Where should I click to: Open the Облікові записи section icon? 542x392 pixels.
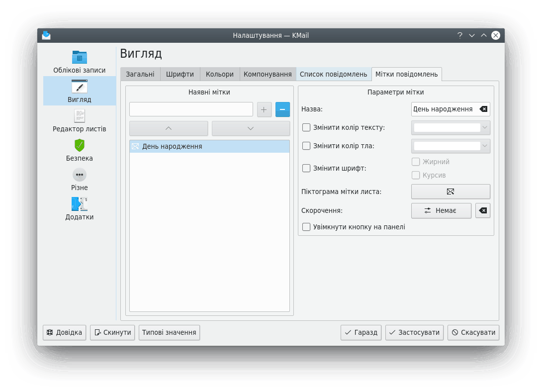[80, 57]
